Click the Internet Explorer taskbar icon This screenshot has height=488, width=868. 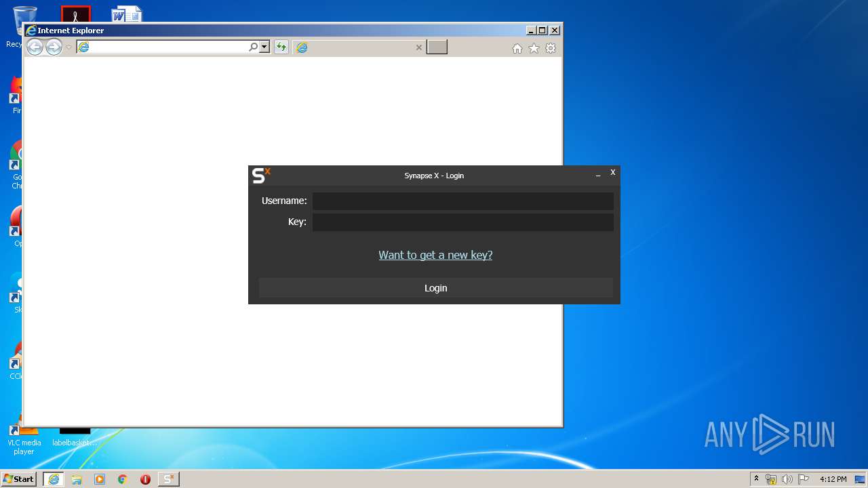[54, 479]
